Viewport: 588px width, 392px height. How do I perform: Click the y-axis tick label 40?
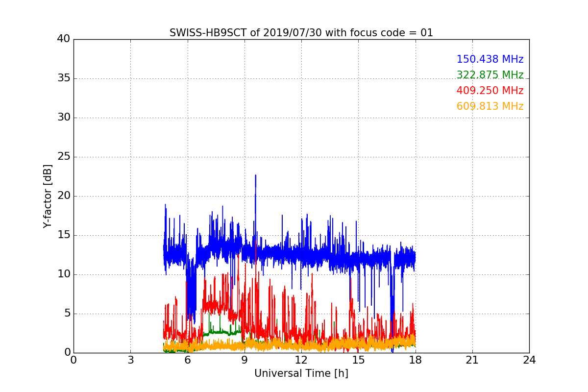coord(63,39)
